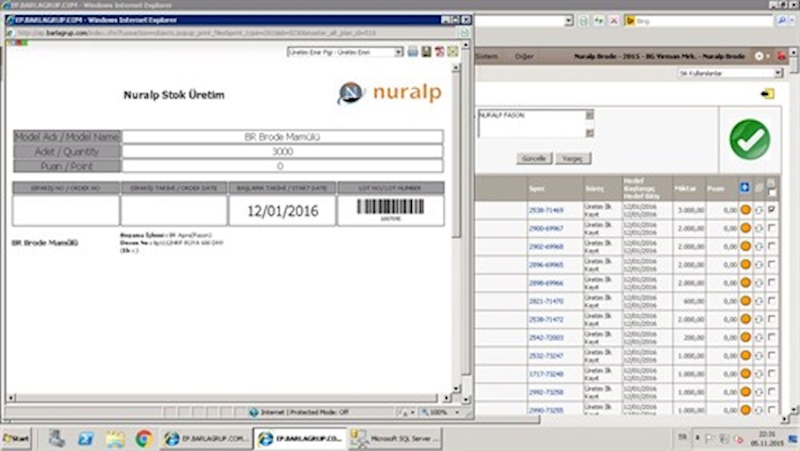Click the orange status circle in row 2538-71469
This screenshot has width=800, height=451.
click(x=745, y=210)
